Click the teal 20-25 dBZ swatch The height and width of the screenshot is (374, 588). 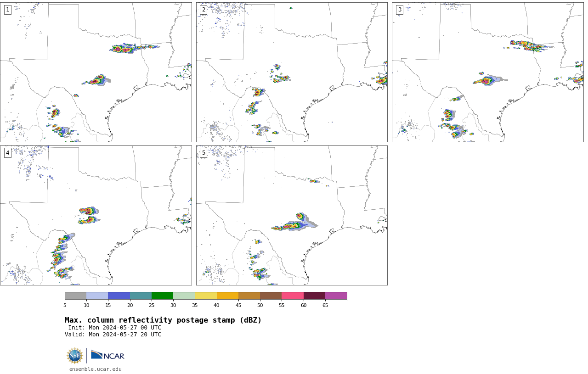(141, 296)
